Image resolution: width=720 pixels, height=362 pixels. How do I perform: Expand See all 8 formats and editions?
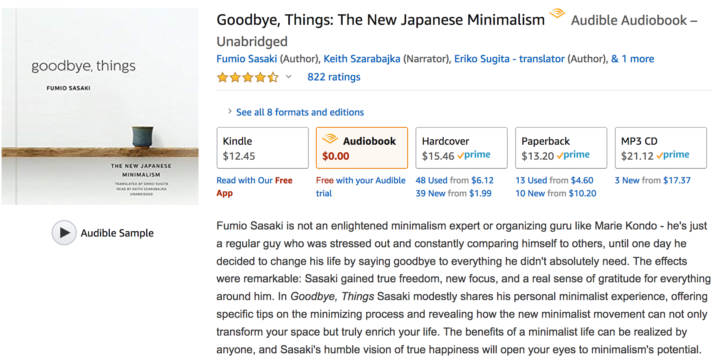[300, 112]
